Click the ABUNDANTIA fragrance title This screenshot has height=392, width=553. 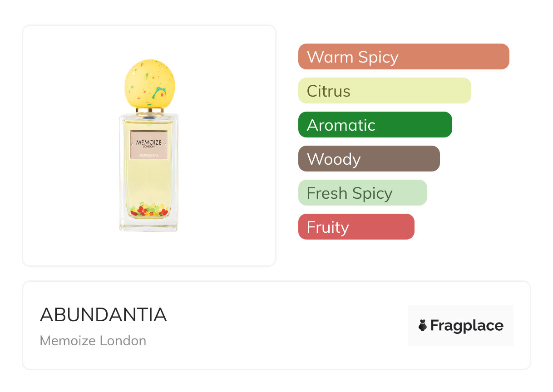click(104, 315)
